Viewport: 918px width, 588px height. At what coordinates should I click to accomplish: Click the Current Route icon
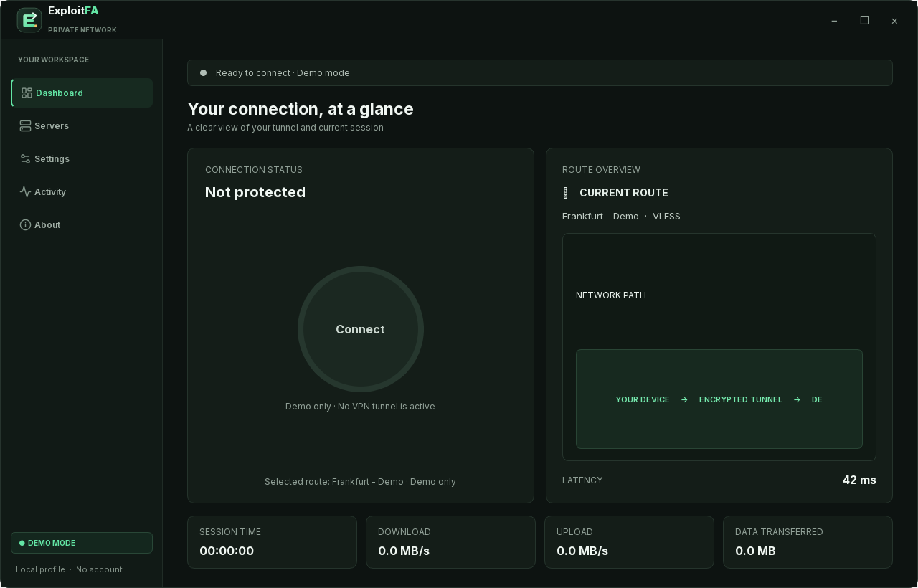click(x=565, y=193)
